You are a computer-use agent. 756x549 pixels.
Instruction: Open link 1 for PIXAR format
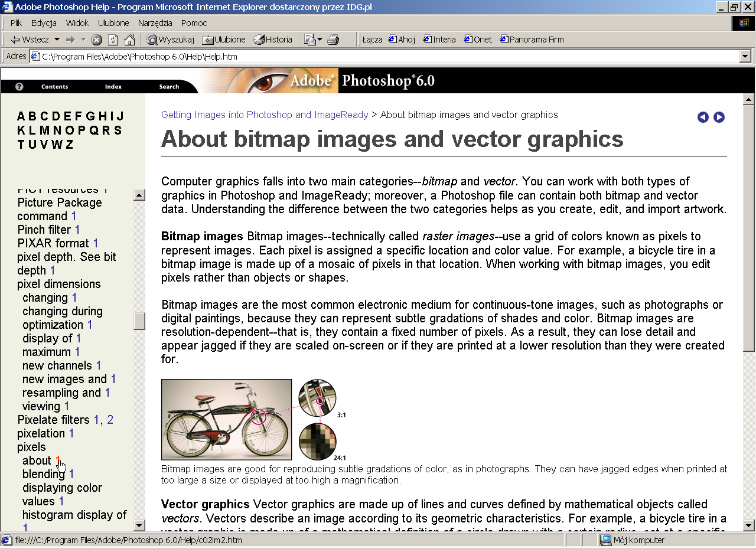point(96,243)
